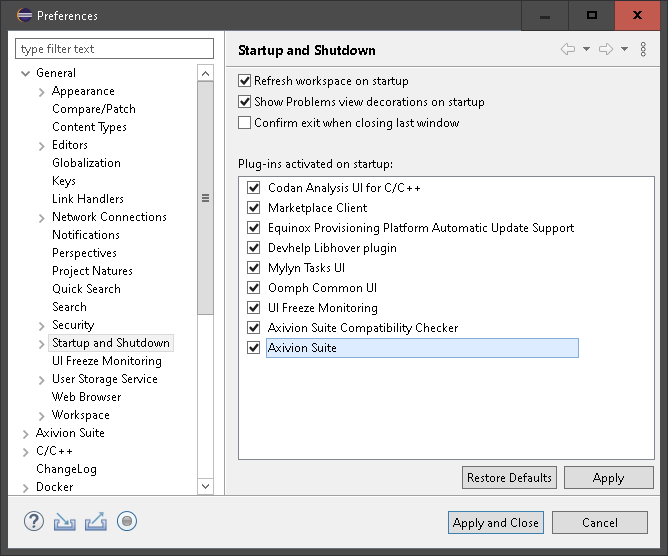The height and width of the screenshot is (556, 668).
Task: Uncheck Mylyn Tasks UI plug-in
Action: tap(254, 268)
